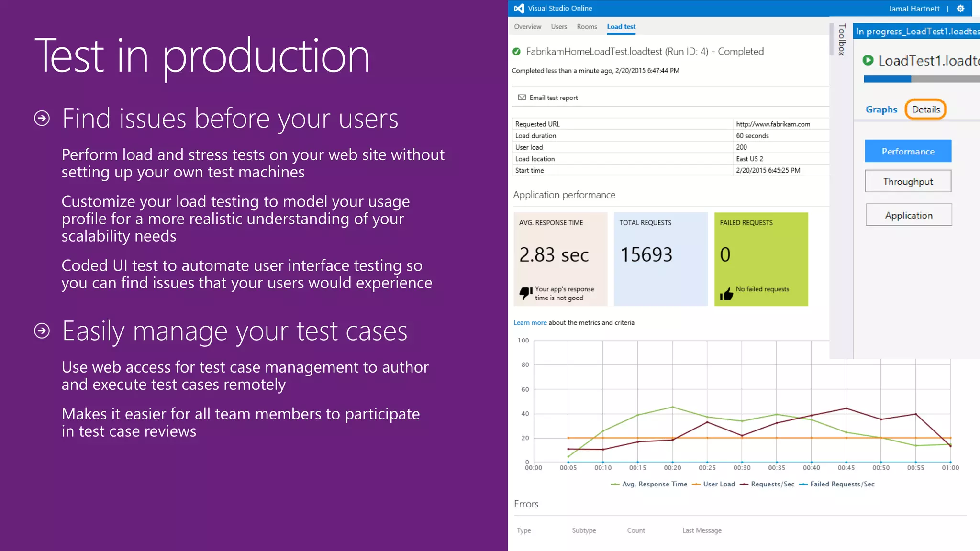Toggle User Load legend series
The image size is (980, 551).
(x=713, y=484)
